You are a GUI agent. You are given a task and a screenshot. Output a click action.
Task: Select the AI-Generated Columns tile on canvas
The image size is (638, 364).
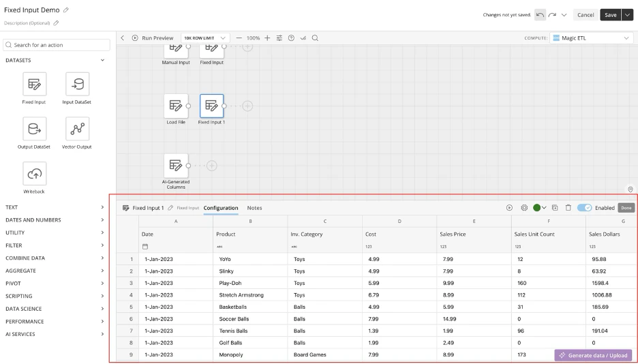pos(176,166)
